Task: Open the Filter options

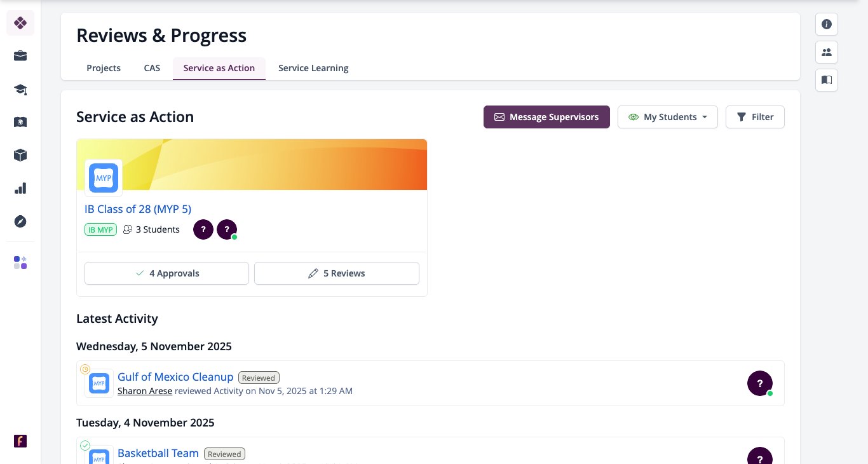Action: pos(755,117)
